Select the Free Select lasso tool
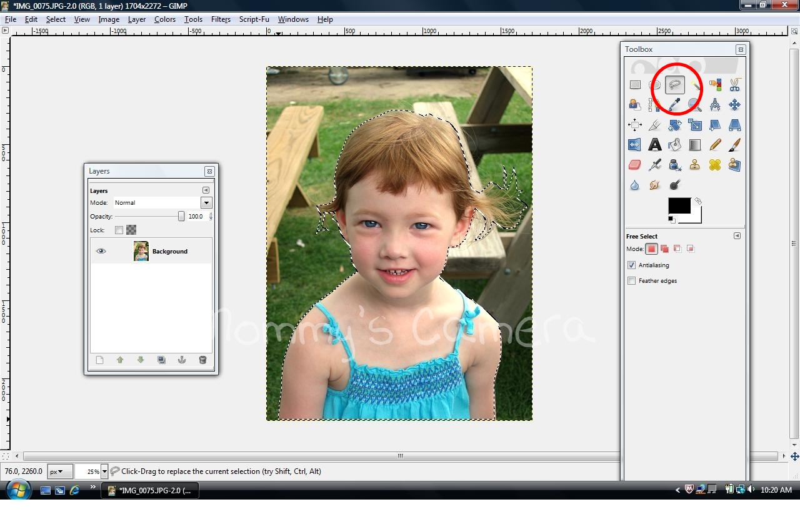Viewport: 800px width, 532px height. pos(675,85)
